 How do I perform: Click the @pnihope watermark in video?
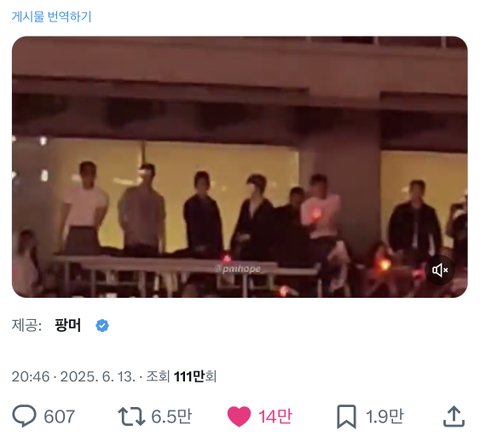pos(237,269)
